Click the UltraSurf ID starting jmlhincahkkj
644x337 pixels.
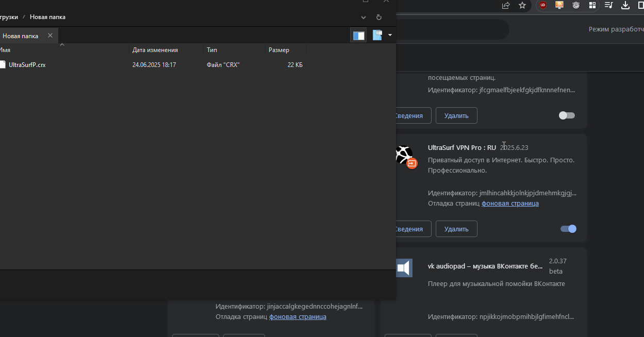pos(502,193)
